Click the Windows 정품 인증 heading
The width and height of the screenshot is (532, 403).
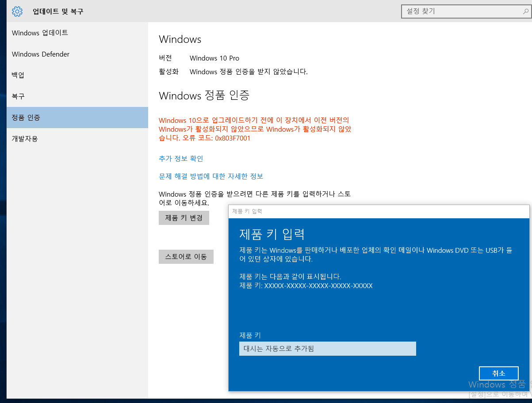tap(204, 95)
